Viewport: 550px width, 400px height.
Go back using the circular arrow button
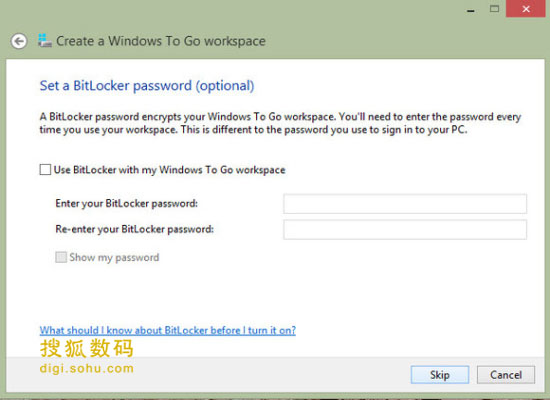(19, 41)
